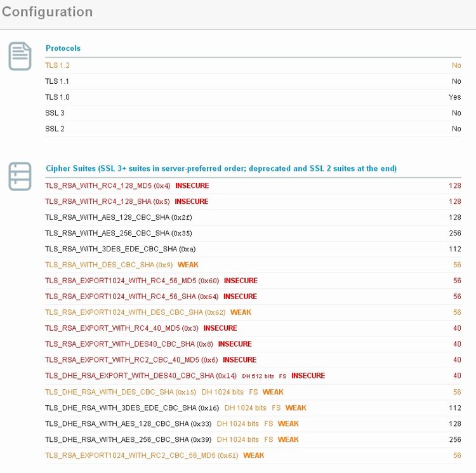This screenshot has width=476, height=473.
Task: Click TLS_RSA_EXPORT1024_WITH_RC4_56_MD5 cipher suite
Action: pos(131,281)
